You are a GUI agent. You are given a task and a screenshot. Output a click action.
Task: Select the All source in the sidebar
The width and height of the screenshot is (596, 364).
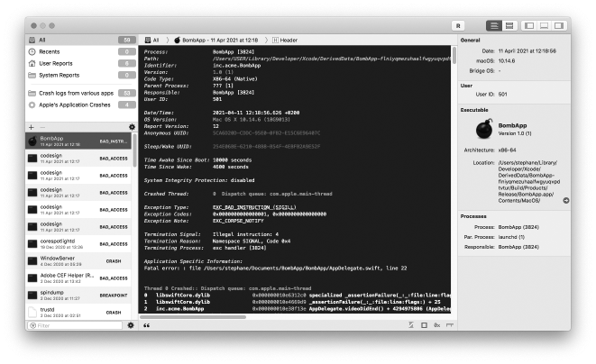[x=81, y=40]
